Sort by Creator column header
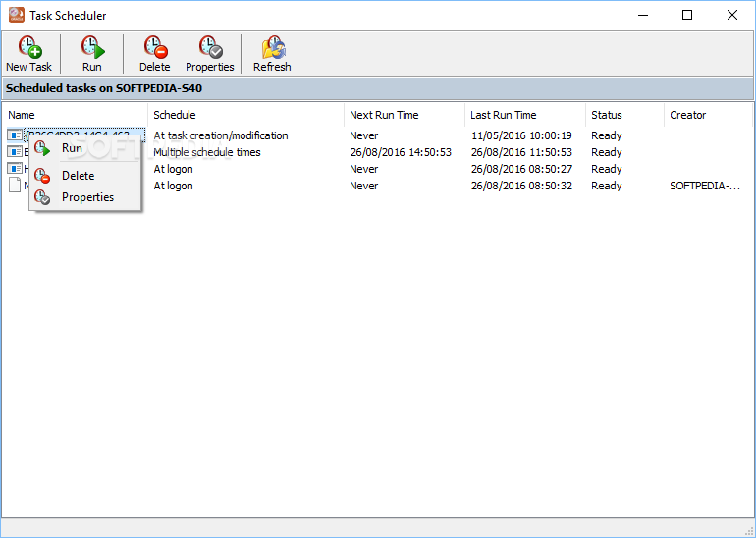The height and width of the screenshot is (538, 756). [708, 115]
